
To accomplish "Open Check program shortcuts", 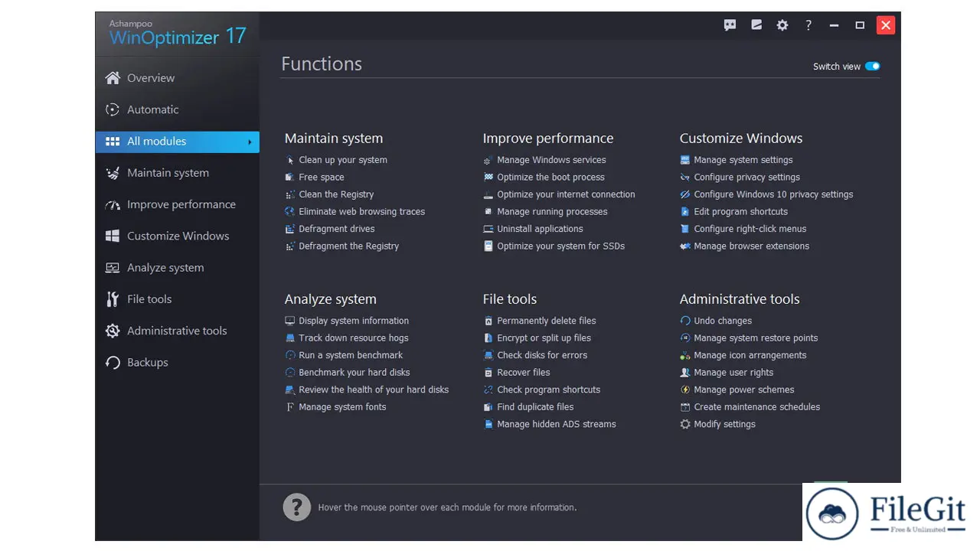I will click(549, 390).
